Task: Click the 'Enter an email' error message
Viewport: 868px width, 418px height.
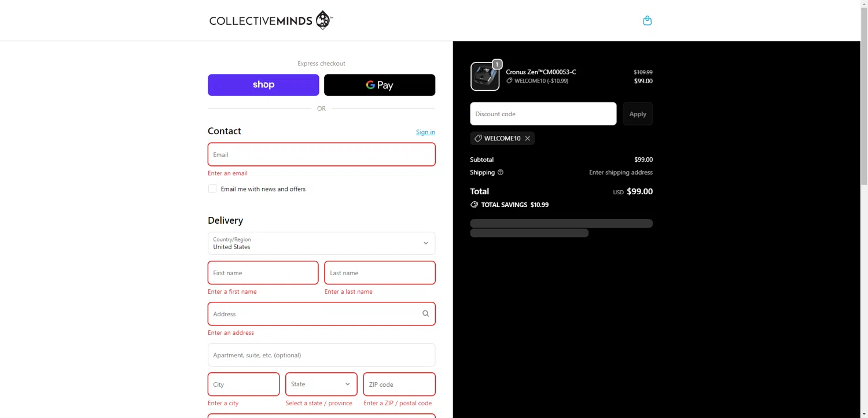Action: pyautogui.click(x=227, y=173)
